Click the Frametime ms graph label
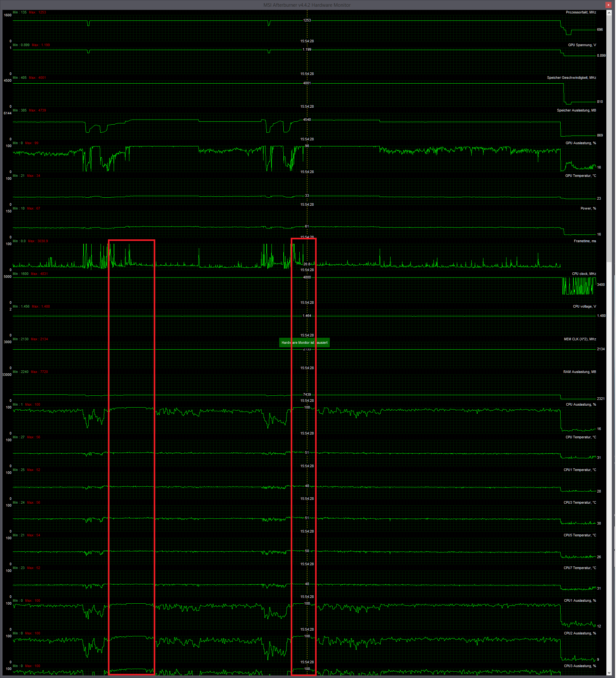Image resolution: width=616 pixels, height=678 pixels. click(x=584, y=241)
